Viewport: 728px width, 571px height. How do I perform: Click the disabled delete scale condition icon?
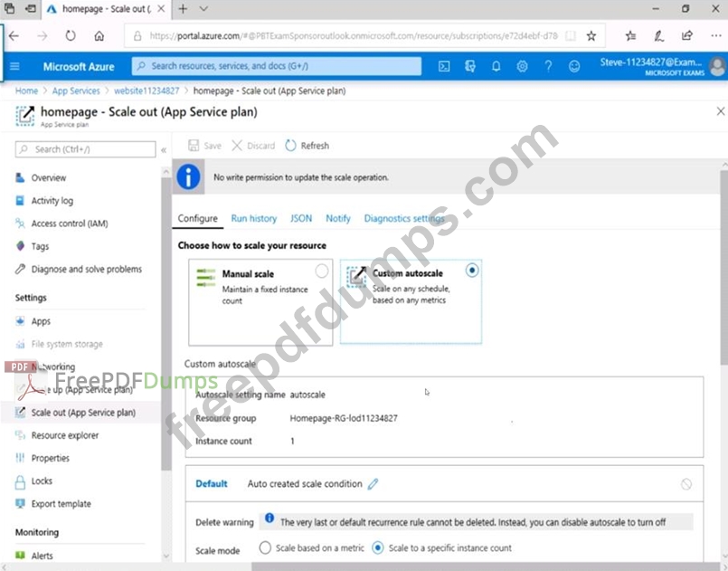coord(686,484)
